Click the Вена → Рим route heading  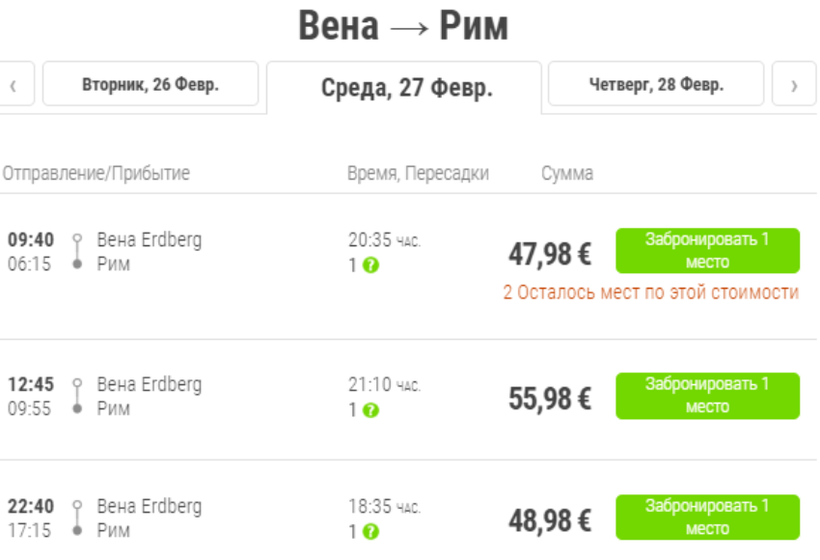(404, 27)
